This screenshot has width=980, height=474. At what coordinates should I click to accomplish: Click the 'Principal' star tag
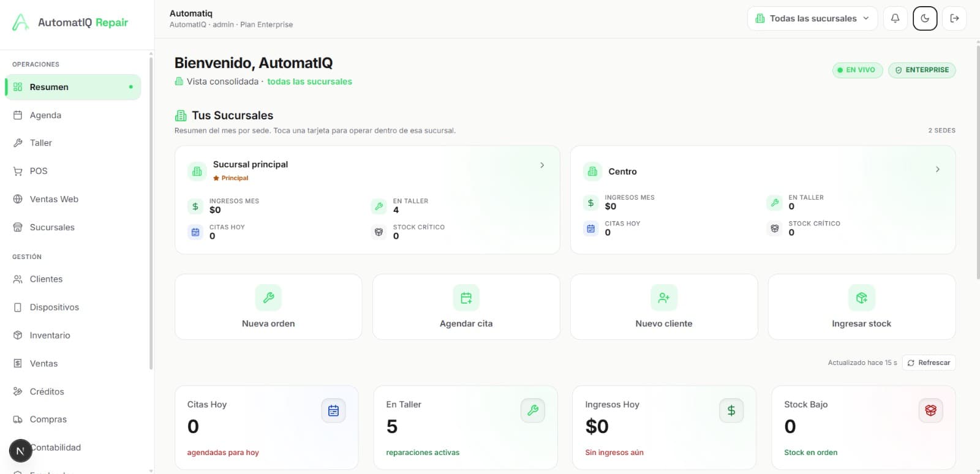(x=231, y=178)
